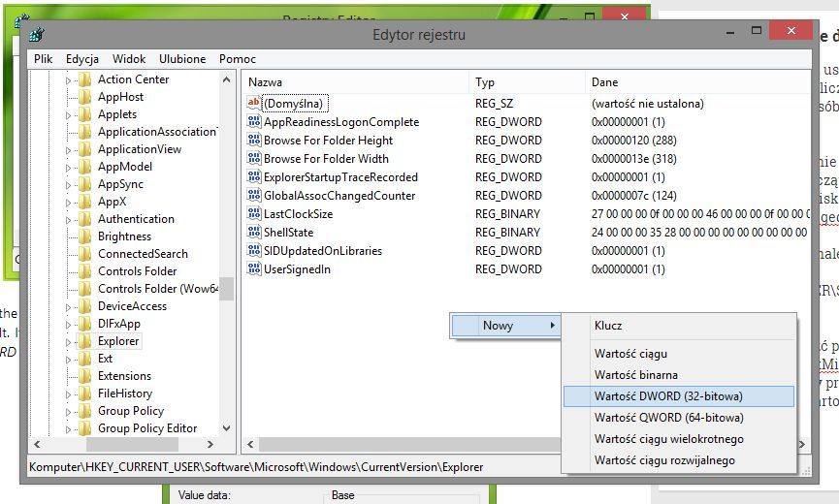The height and width of the screenshot is (504, 839).
Task: Click the Nowy context menu item
Action: pyautogui.click(x=505, y=326)
